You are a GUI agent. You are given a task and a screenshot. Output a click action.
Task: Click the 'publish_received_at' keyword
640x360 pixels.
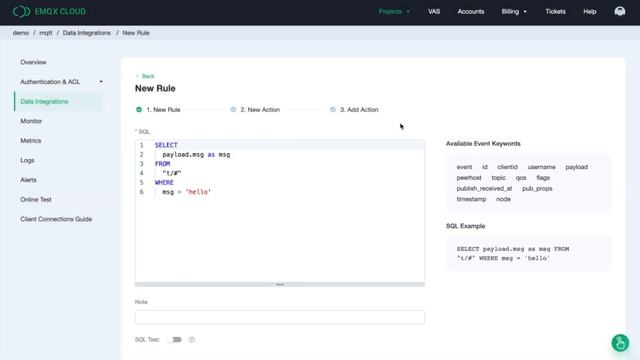(x=484, y=189)
